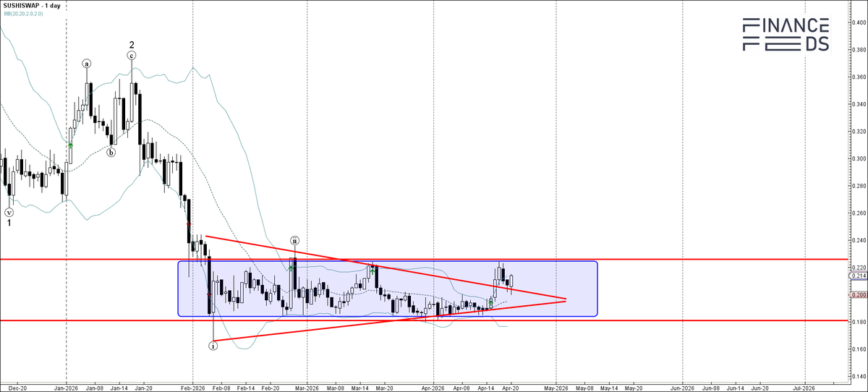Click the May-20 date label

tap(634, 388)
